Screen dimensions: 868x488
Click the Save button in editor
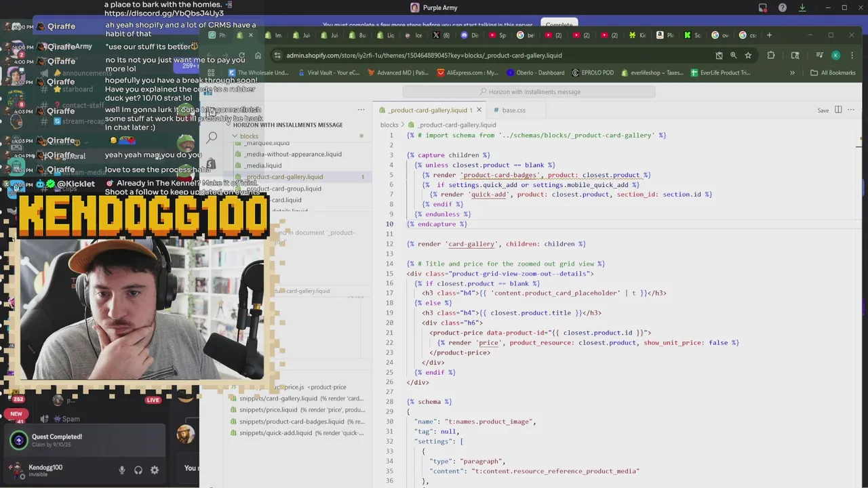pyautogui.click(x=823, y=110)
